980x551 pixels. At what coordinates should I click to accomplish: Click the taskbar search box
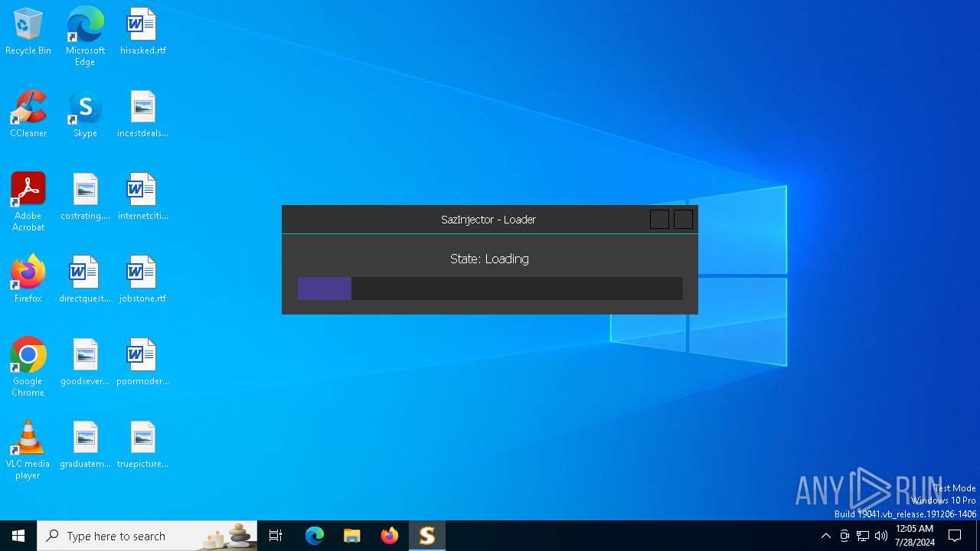click(x=147, y=536)
